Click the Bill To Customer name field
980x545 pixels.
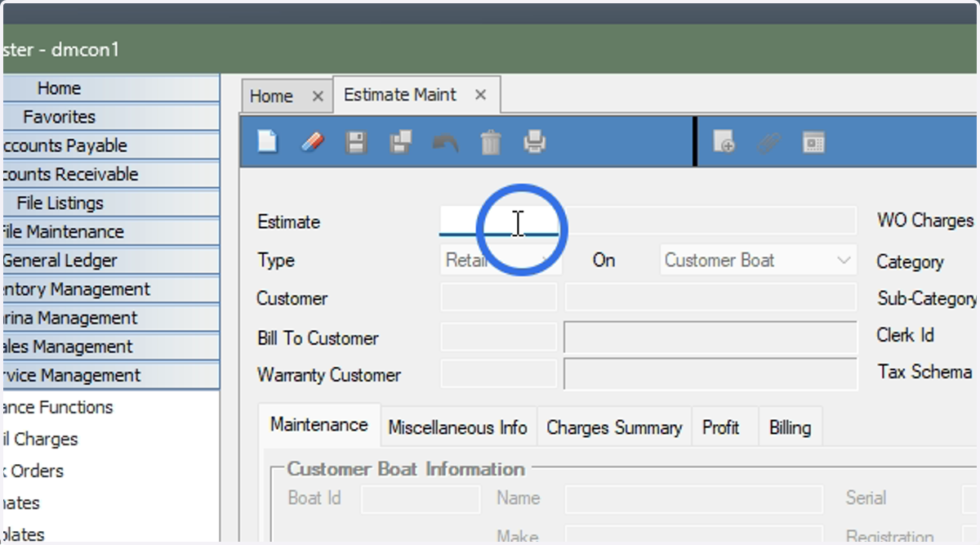pos(710,337)
